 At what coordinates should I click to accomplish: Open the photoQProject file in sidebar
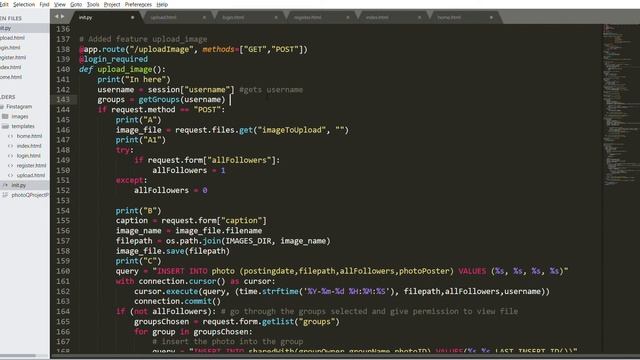[x=29, y=195]
